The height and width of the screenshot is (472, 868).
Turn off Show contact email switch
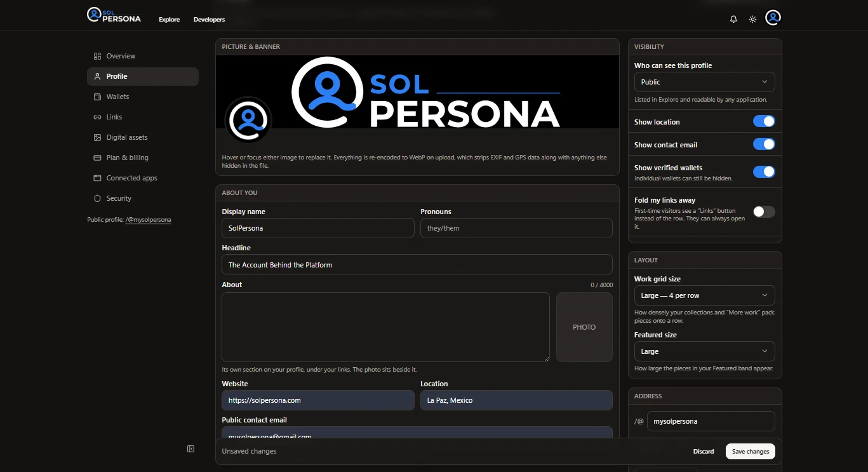764,144
